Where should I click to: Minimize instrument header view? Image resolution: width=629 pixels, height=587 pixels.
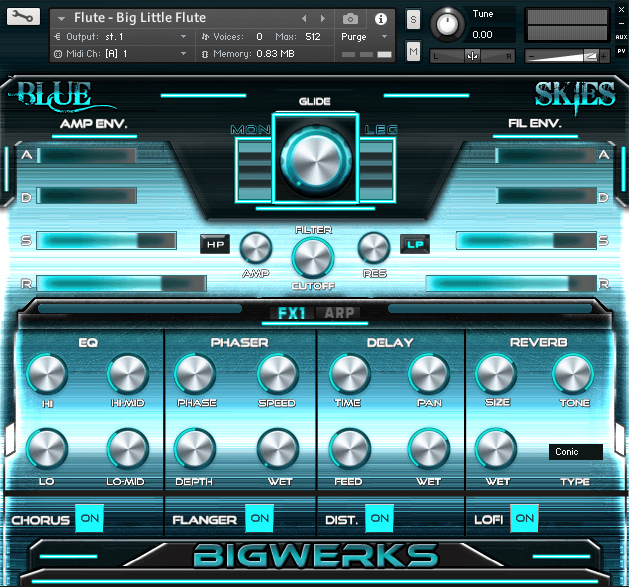621,23
